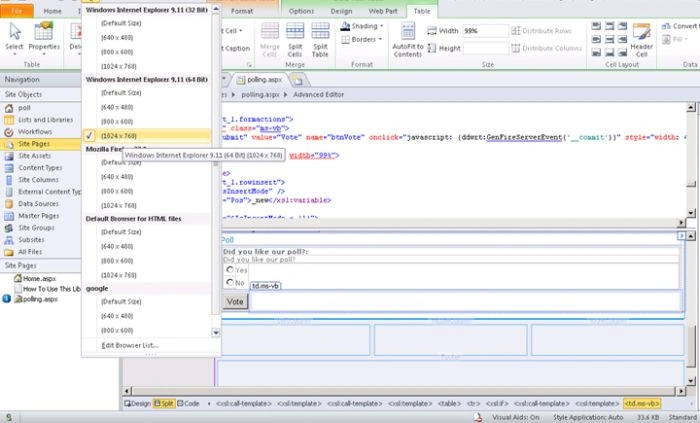The image size is (700, 423).
Task: Open the File tab
Action: click(17, 11)
